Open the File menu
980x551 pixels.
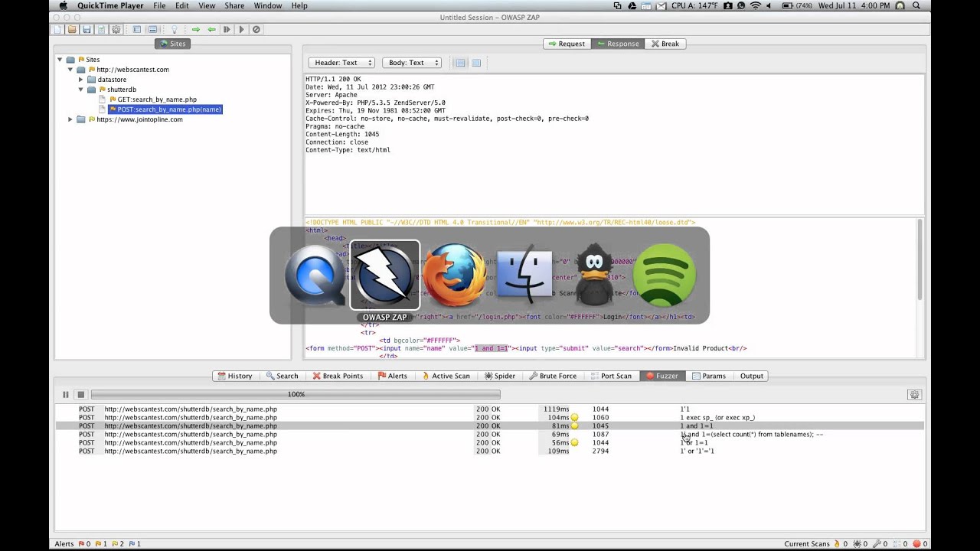tap(159, 5)
